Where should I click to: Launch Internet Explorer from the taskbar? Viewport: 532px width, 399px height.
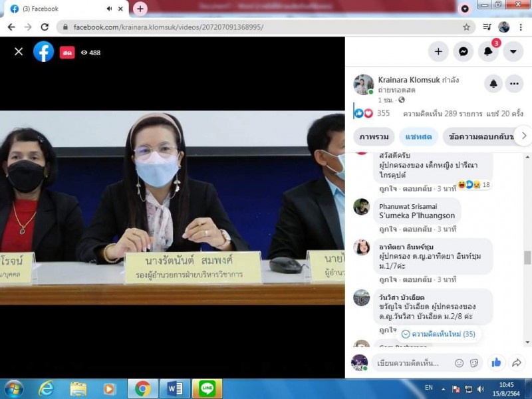click(x=45, y=389)
